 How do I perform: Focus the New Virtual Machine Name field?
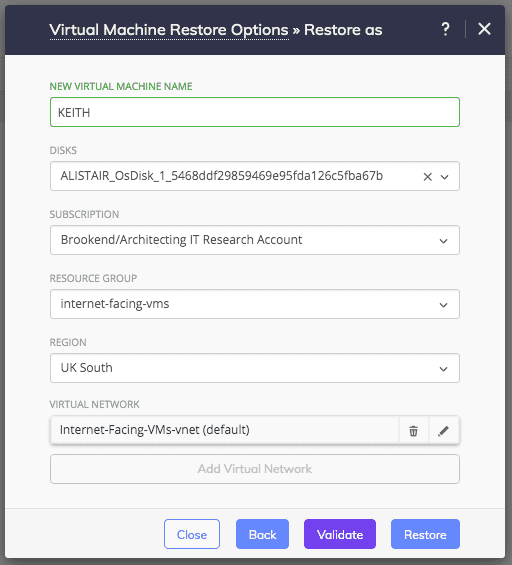[x=255, y=112]
